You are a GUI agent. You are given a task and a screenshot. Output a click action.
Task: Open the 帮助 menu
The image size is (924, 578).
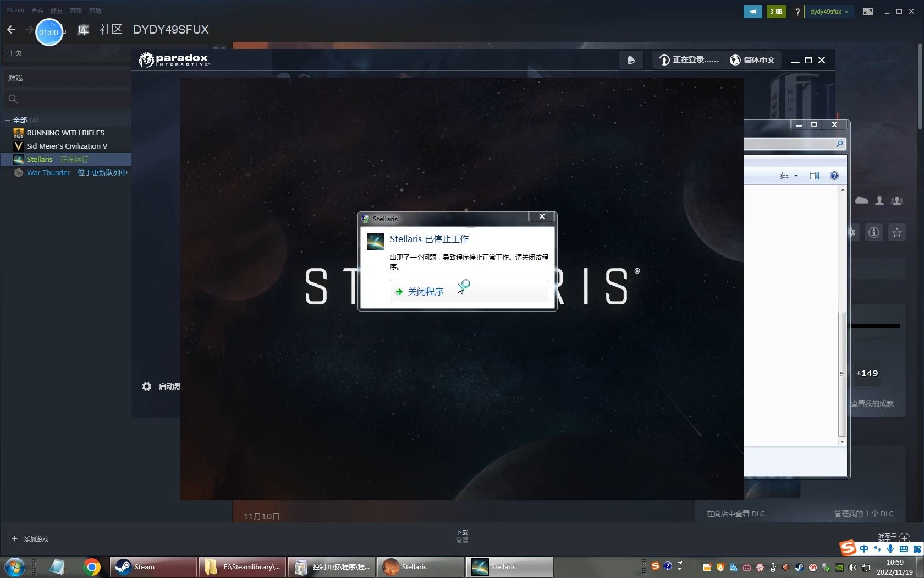point(95,10)
